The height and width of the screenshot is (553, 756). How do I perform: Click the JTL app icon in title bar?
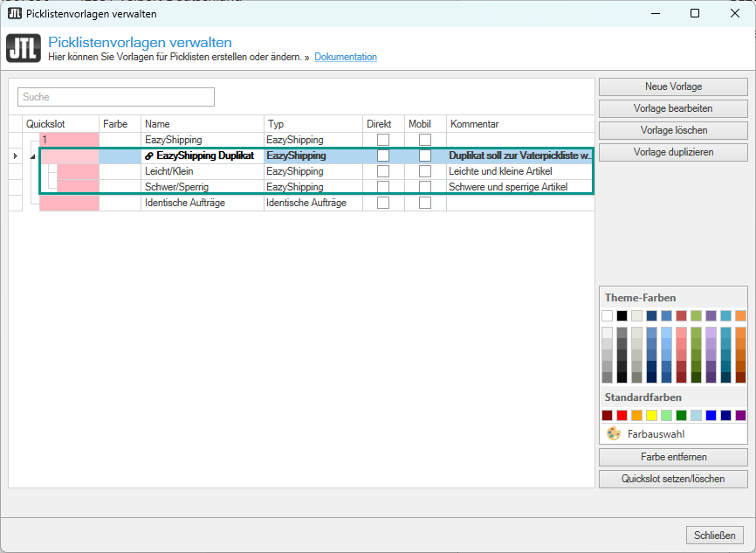pyautogui.click(x=15, y=13)
